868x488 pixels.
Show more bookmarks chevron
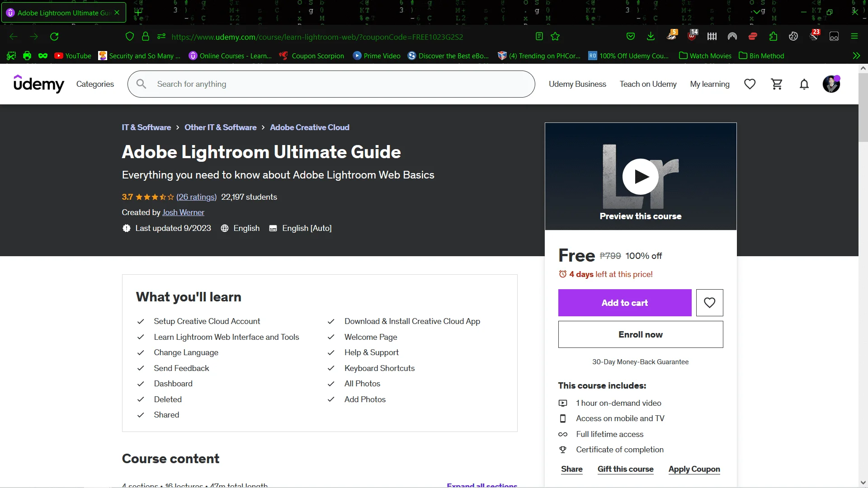point(856,56)
